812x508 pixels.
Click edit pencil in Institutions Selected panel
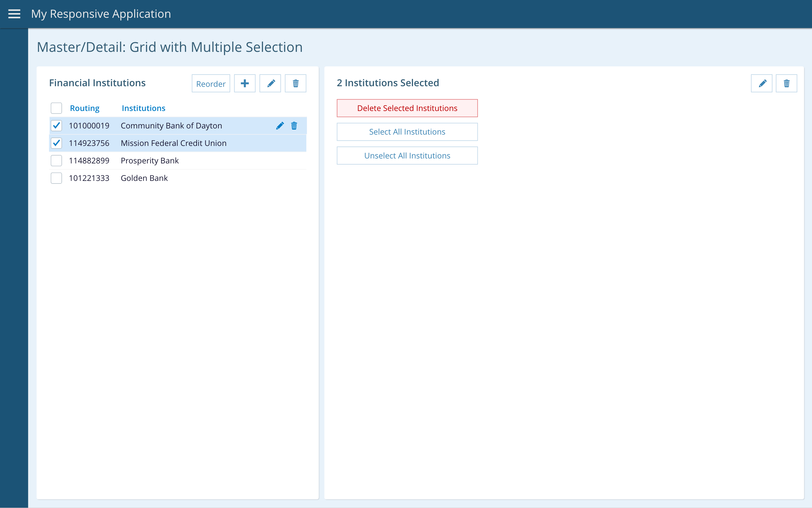tap(762, 83)
